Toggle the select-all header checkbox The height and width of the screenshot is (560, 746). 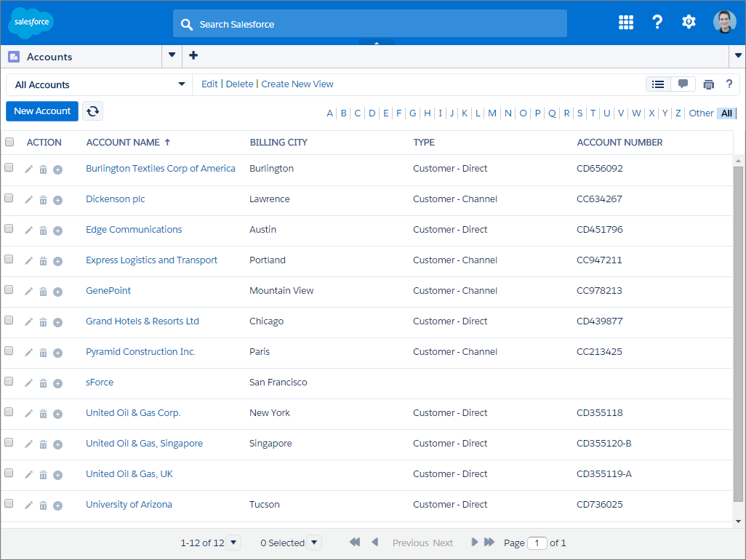pos(9,142)
